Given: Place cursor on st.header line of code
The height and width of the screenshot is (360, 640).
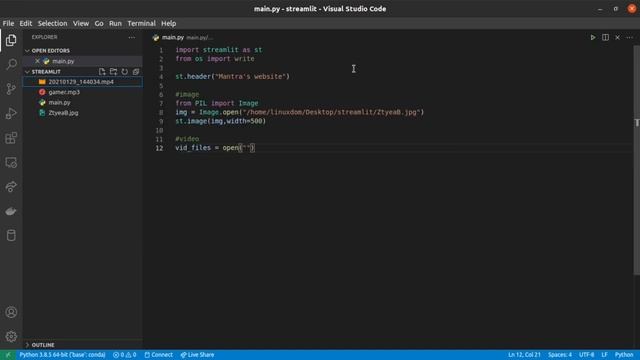Looking at the screenshot, I should (232, 77).
